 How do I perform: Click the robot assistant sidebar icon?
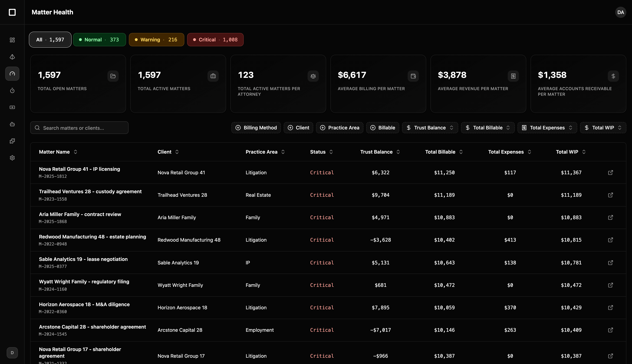pyautogui.click(x=12, y=124)
